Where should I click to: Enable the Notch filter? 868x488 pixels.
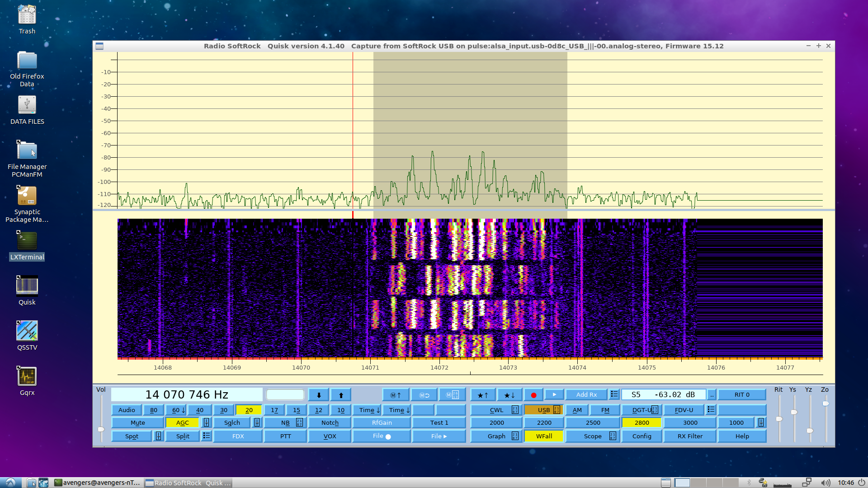pyautogui.click(x=330, y=422)
